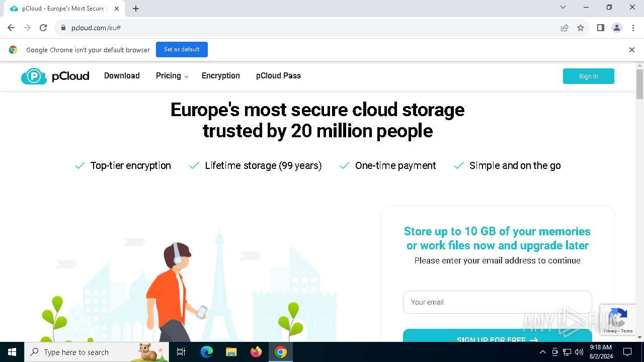This screenshot has height=362, width=644.
Task: Open the volume control tray icon
Action: tap(579, 352)
